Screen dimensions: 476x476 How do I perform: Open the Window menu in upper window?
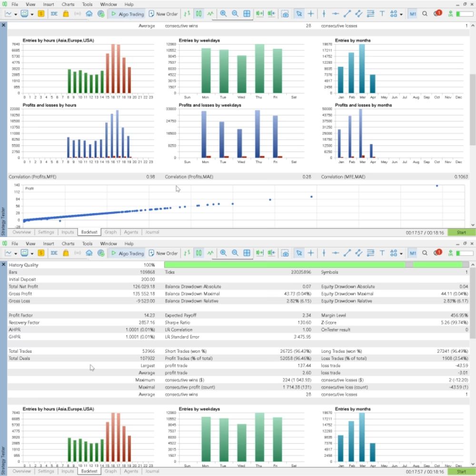click(x=109, y=4)
